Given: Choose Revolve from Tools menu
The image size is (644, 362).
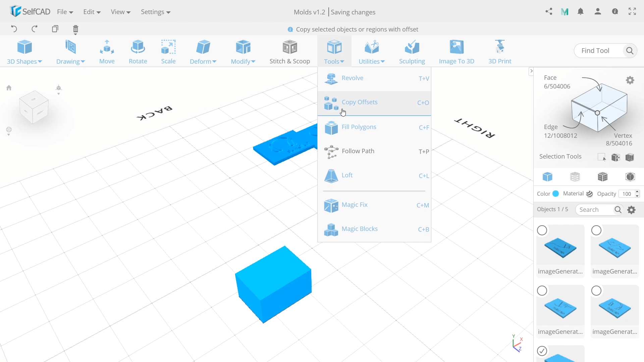Looking at the screenshot, I should tap(374, 78).
